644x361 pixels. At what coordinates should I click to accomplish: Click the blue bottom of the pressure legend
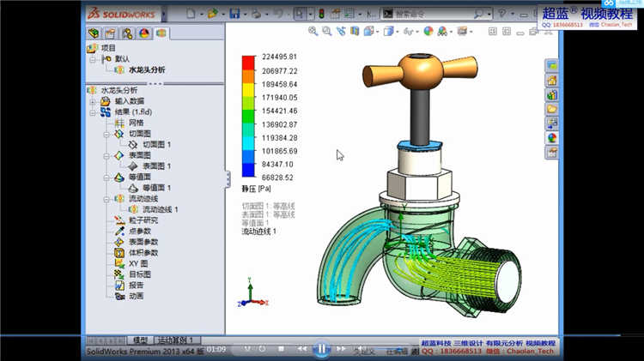pyautogui.click(x=248, y=171)
